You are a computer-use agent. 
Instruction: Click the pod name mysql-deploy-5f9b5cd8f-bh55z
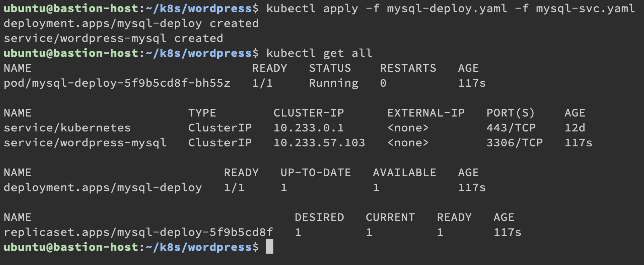coord(117,83)
